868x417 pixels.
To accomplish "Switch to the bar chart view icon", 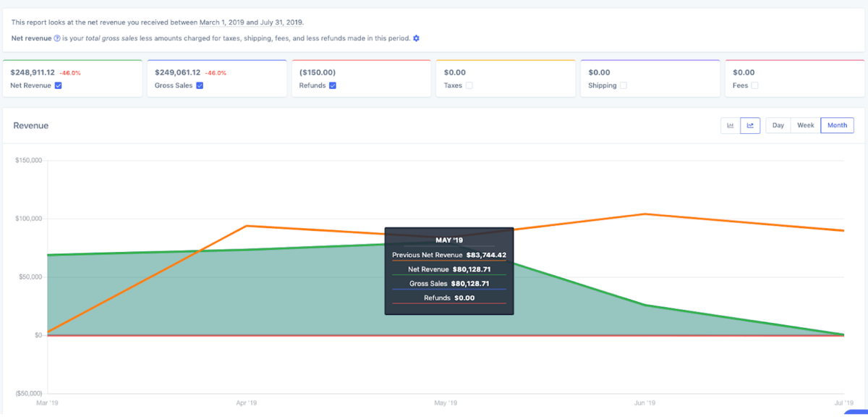I will click(x=731, y=125).
